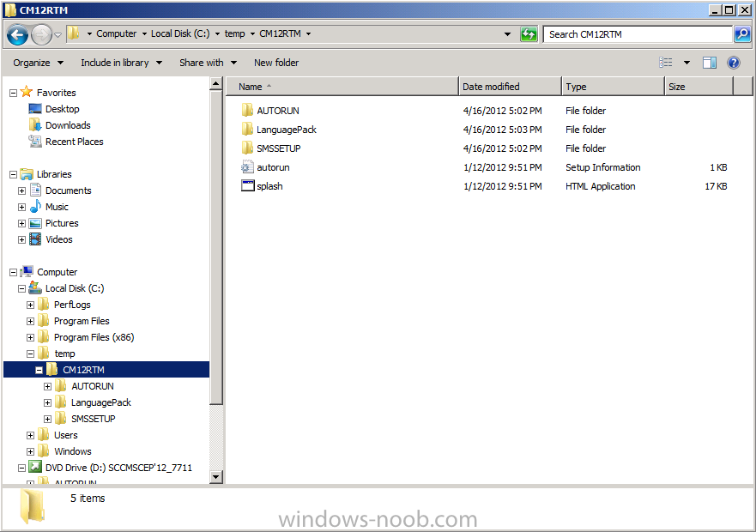Image resolution: width=756 pixels, height=532 pixels.
Task: Open recent pages dropdown beside Forward button
Action: (x=57, y=34)
